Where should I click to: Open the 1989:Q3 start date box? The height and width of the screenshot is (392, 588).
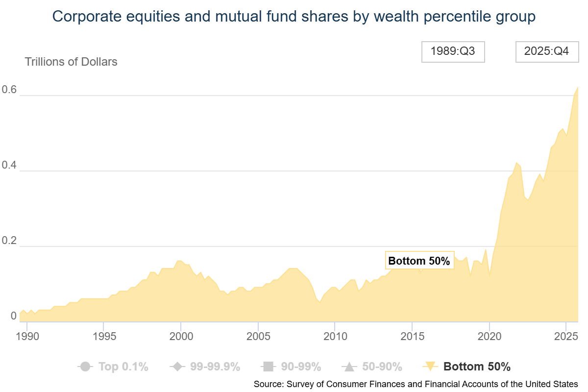coord(453,51)
